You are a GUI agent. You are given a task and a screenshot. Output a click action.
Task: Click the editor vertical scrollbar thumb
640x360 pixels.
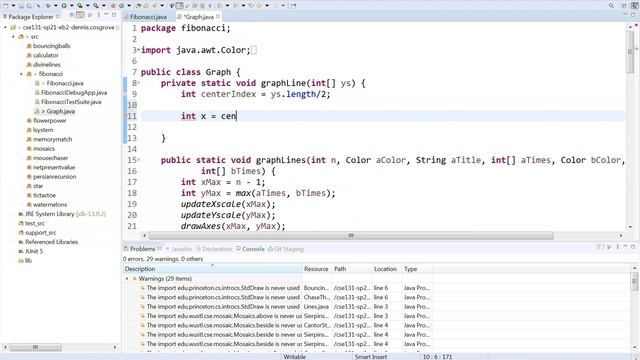(630, 51)
